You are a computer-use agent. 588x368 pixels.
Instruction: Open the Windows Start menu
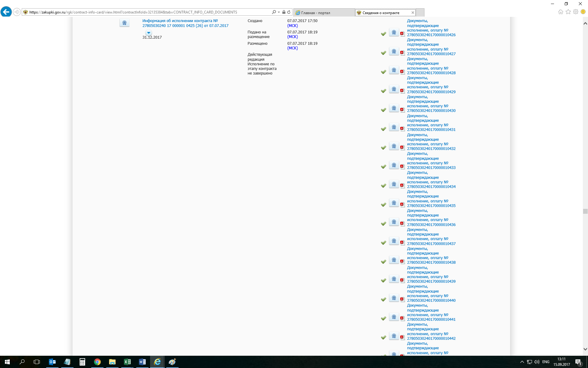tap(7, 362)
